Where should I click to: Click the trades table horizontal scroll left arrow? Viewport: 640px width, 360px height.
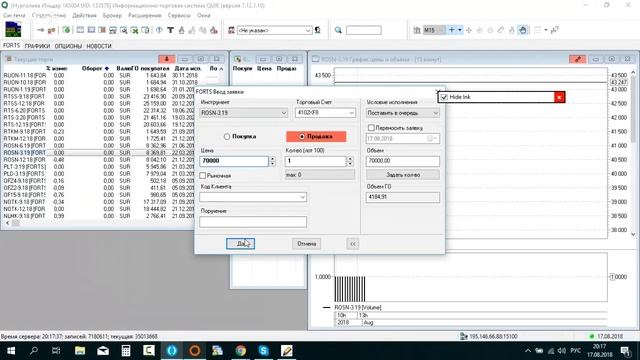[x=7, y=223]
